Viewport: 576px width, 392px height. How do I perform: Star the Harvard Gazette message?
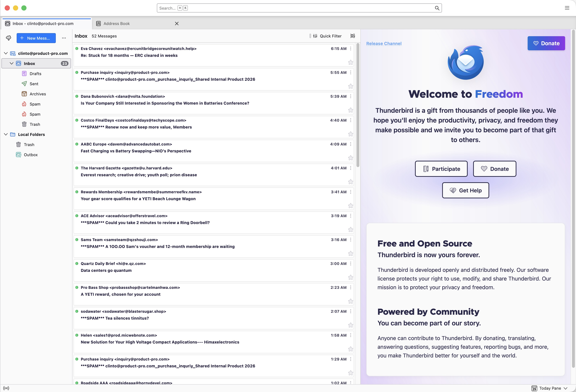coord(350,182)
